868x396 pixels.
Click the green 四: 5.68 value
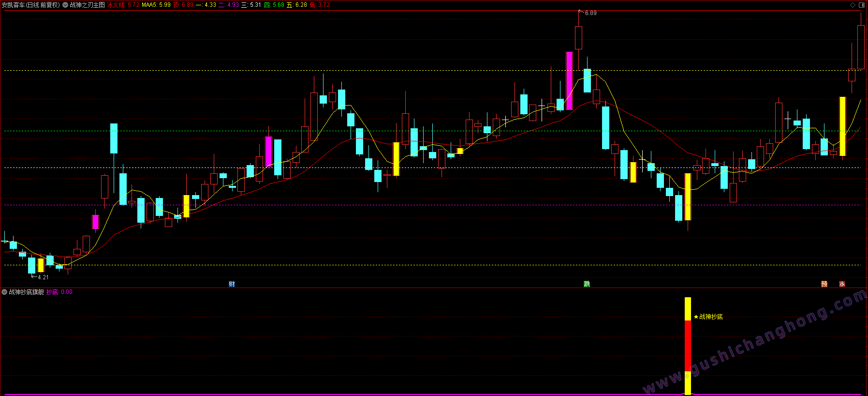click(274, 5)
